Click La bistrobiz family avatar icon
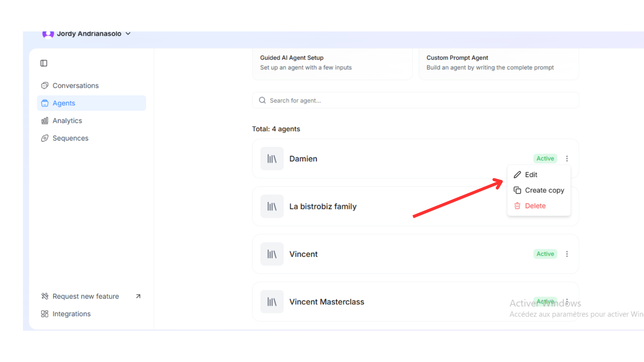Image resolution: width=644 pixels, height=362 pixels. pos(272,206)
